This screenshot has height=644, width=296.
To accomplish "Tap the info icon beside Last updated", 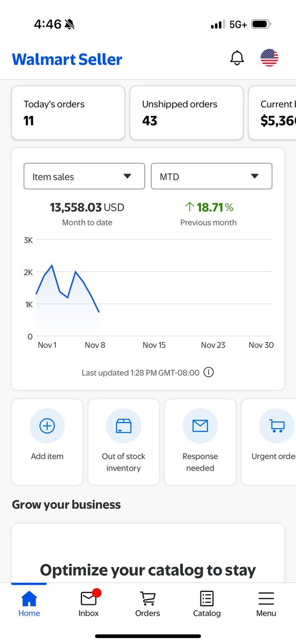I will tap(209, 372).
